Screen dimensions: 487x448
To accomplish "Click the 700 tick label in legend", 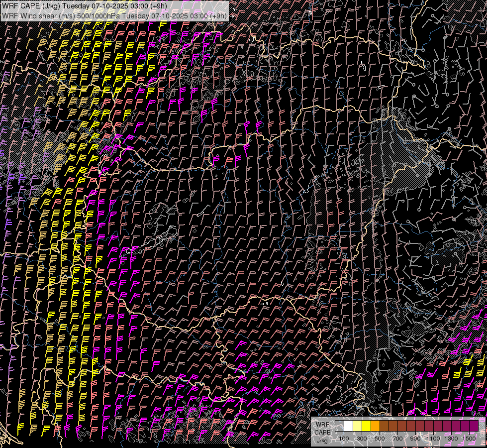I will [397, 439].
